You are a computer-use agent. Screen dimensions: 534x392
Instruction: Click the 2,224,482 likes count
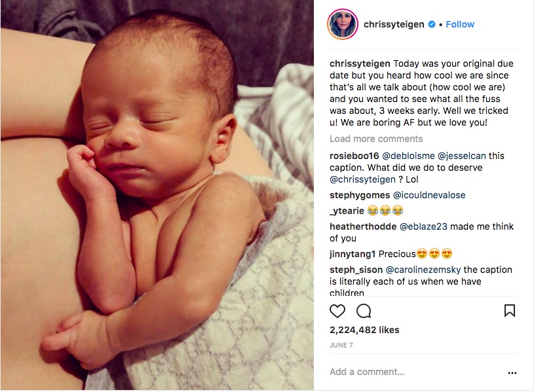click(x=364, y=330)
